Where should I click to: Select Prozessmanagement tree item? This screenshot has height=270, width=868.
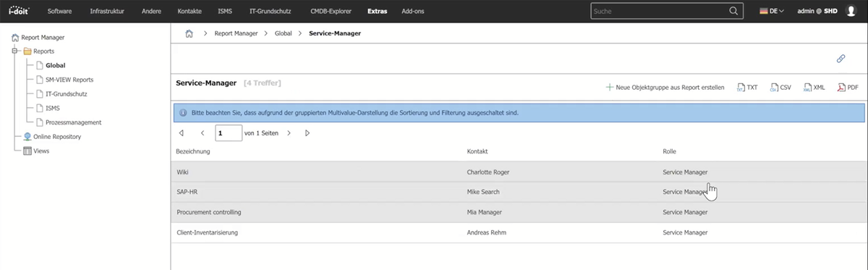(x=73, y=122)
